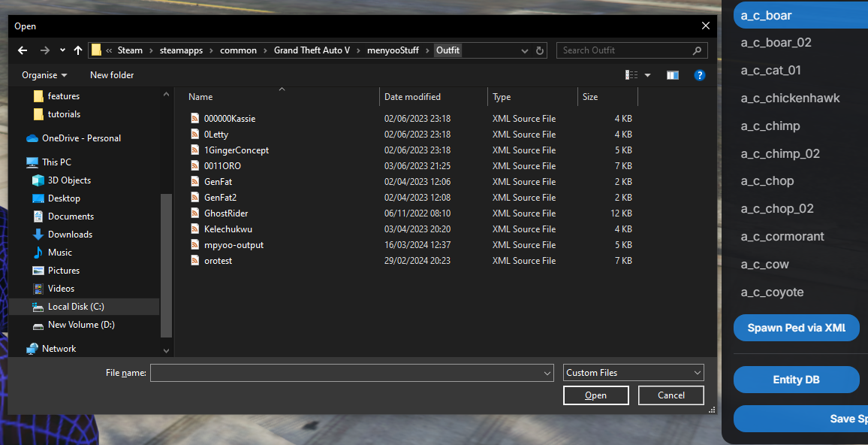Image resolution: width=868 pixels, height=445 pixels.
Task: Show the preview pane
Action: [x=673, y=74]
